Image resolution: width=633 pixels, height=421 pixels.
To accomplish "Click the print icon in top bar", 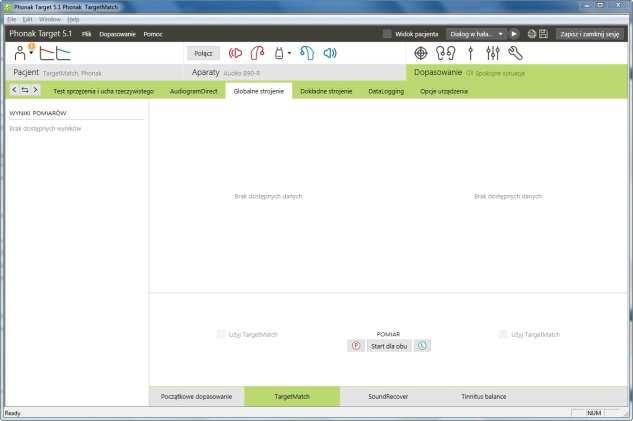I will click(x=532, y=34).
